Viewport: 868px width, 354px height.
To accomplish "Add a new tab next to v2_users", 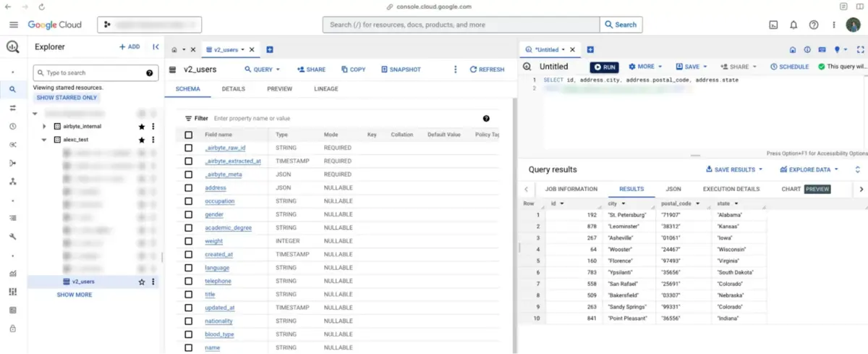I will tap(270, 50).
